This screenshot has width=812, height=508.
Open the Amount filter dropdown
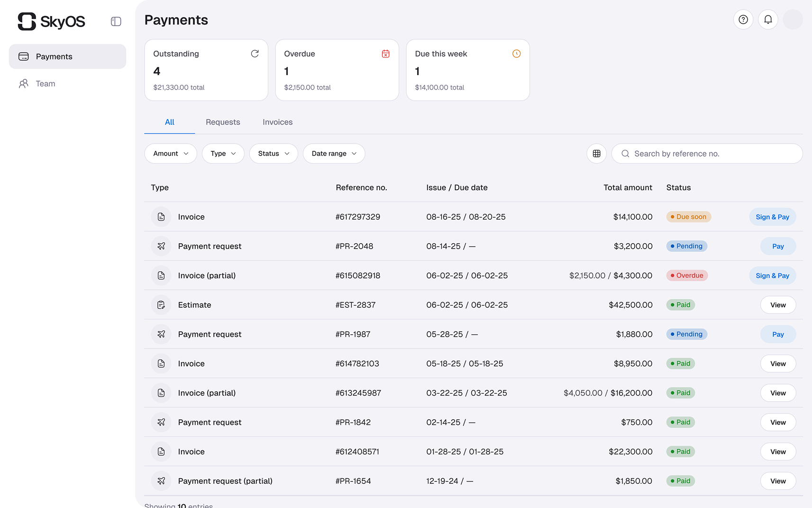click(171, 154)
